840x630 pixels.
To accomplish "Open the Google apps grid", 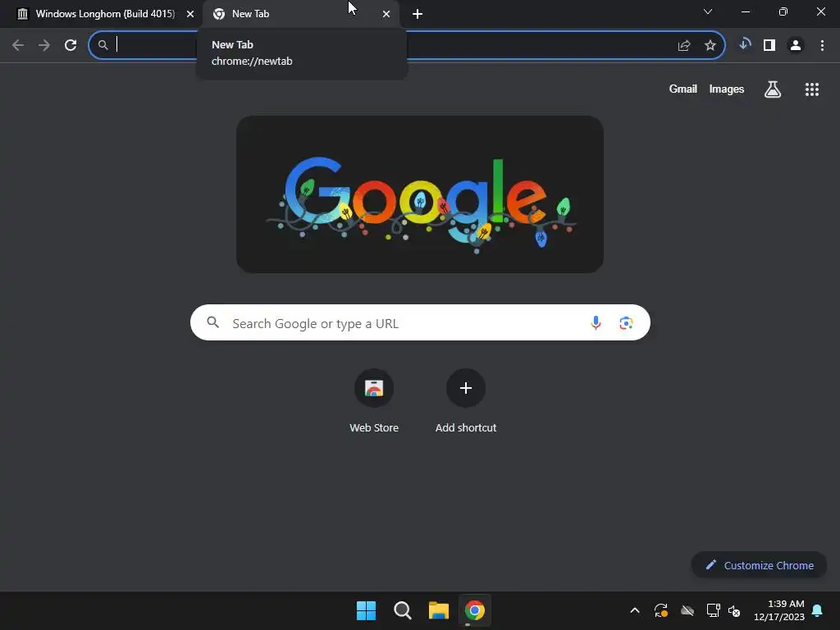I will [812, 89].
